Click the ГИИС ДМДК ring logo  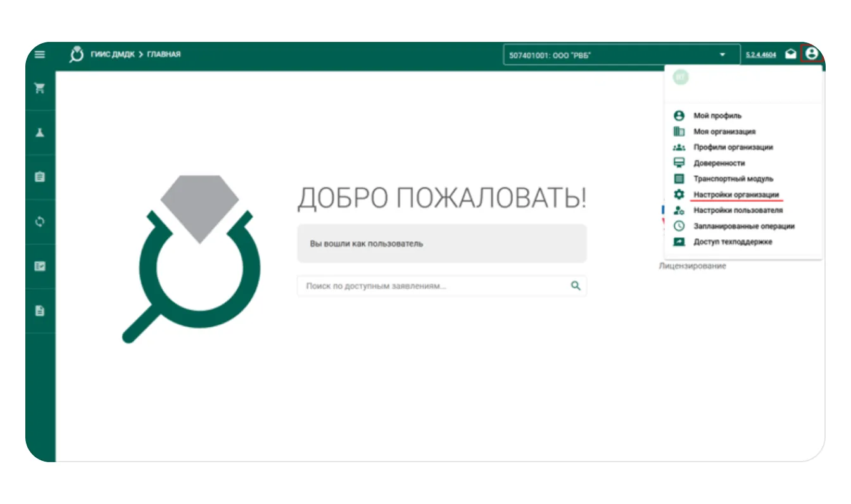click(x=77, y=54)
